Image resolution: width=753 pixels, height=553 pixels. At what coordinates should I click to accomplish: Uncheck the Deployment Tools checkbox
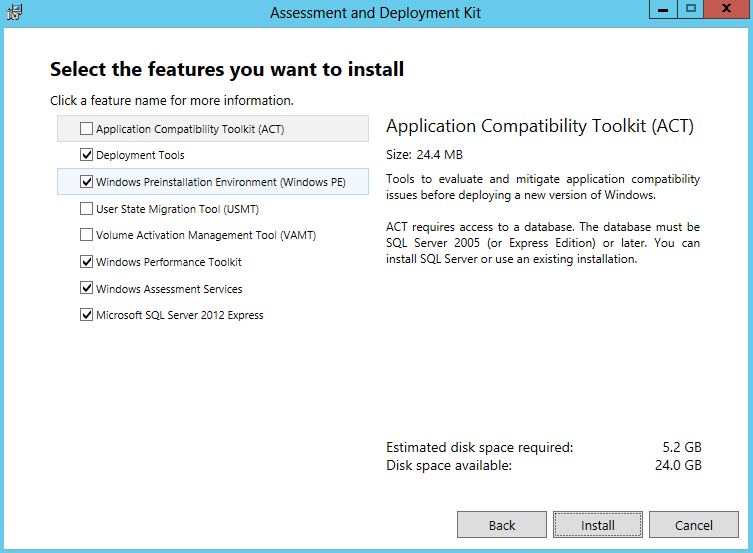(x=86, y=155)
